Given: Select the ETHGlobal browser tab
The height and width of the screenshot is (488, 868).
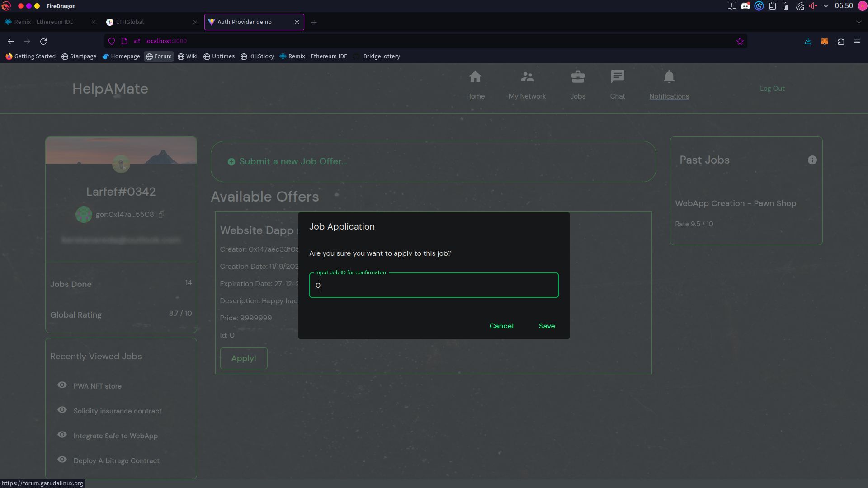Looking at the screenshot, I should (130, 22).
